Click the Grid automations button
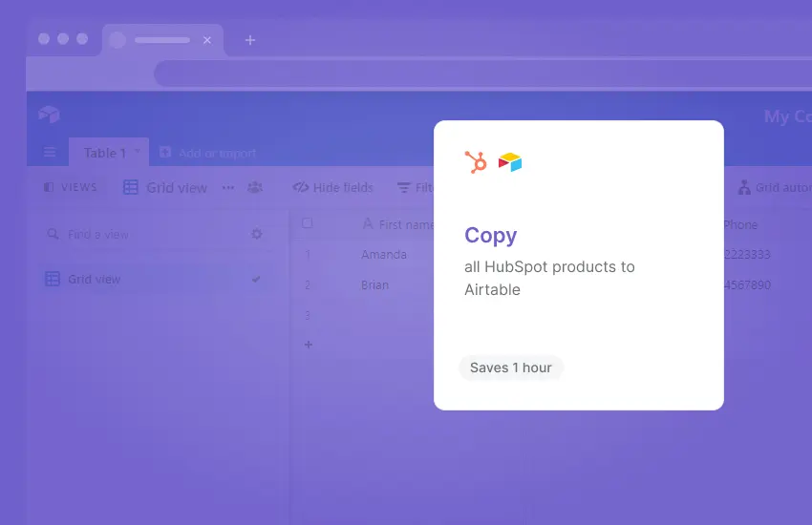This screenshot has width=812, height=525. click(x=775, y=187)
